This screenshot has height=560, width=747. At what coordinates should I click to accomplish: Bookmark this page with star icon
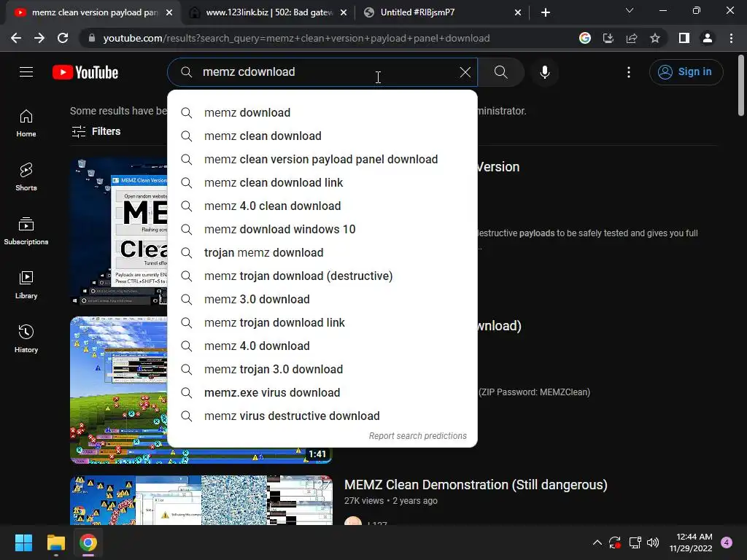[x=655, y=38]
